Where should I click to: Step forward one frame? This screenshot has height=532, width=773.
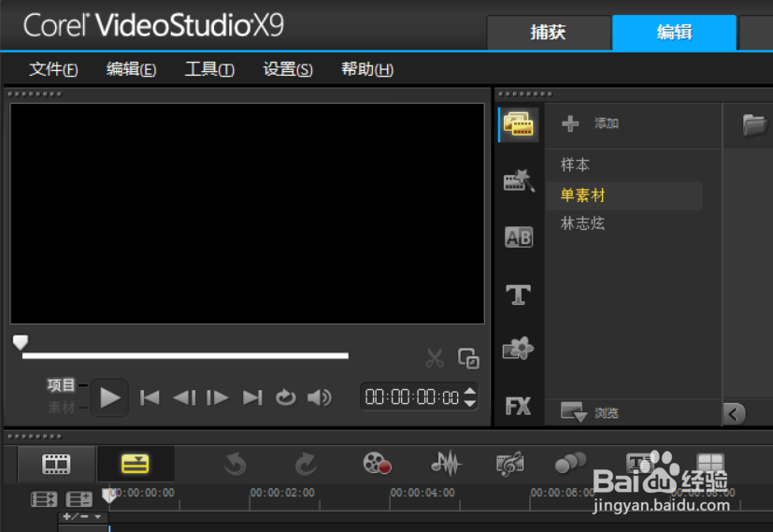click(218, 397)
